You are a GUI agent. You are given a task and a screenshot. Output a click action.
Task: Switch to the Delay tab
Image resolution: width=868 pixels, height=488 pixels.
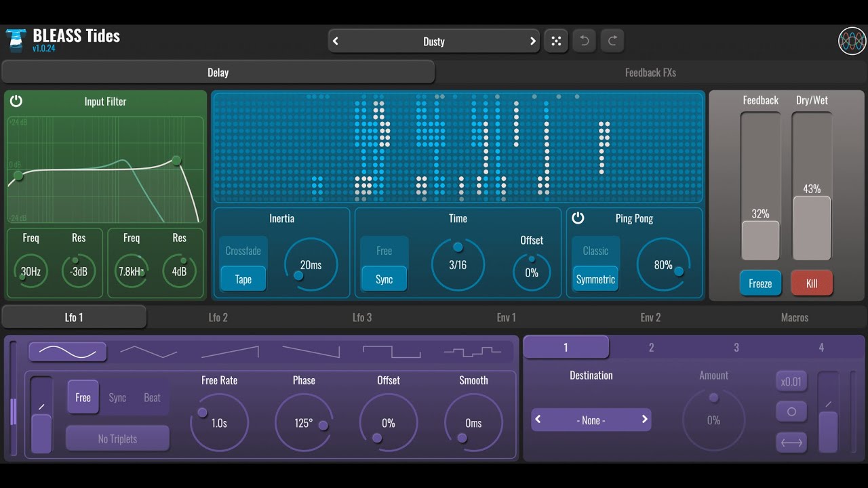point(218,73)
